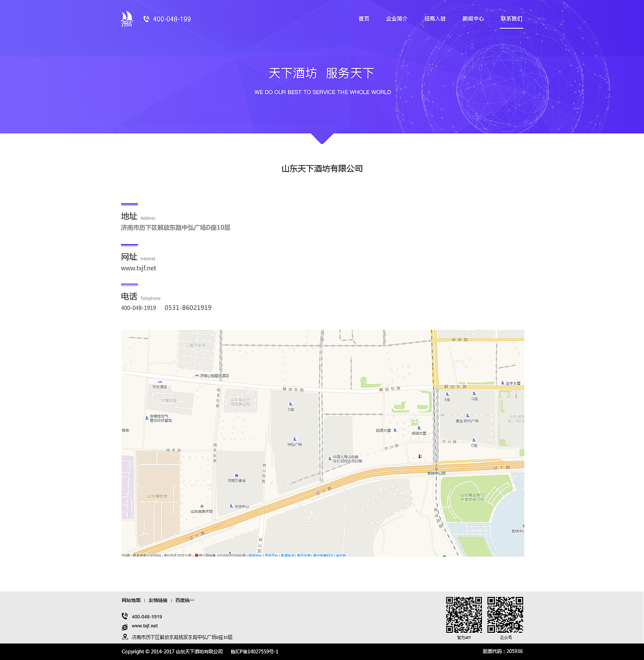Click the active 联系我们 tab
The width and height of the screenshot is (644, 660).
(511, 19)
